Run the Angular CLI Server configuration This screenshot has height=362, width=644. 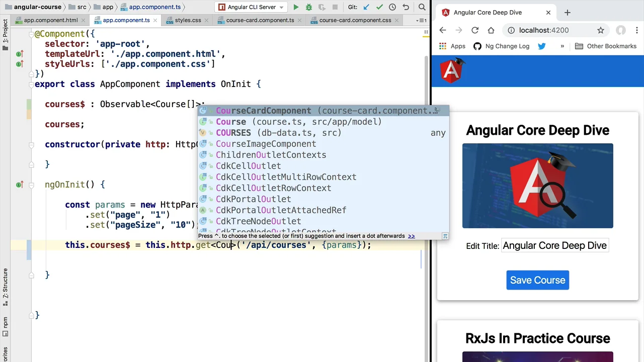(296, 7)
